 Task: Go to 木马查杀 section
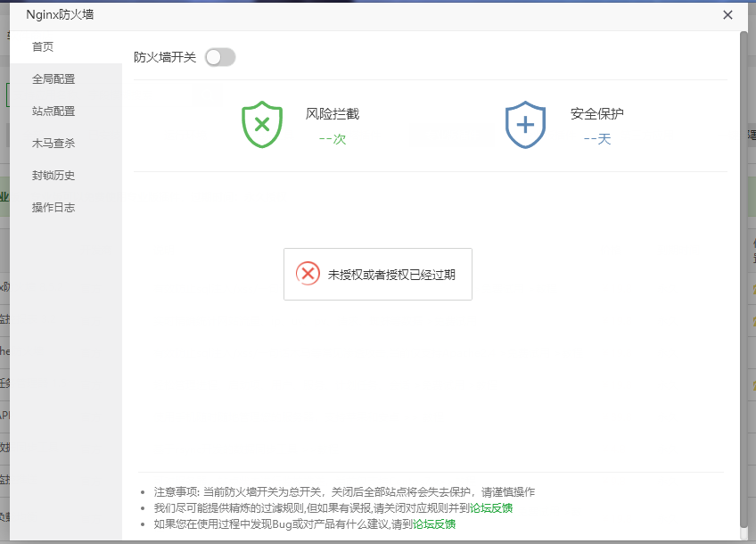(x=66, y=144)
